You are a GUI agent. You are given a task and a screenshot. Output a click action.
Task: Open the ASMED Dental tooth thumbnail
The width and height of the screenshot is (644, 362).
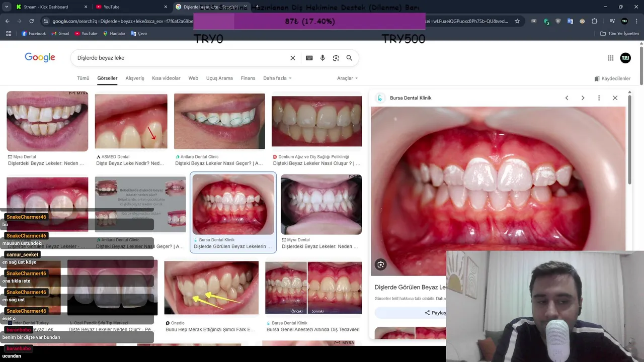131,121
